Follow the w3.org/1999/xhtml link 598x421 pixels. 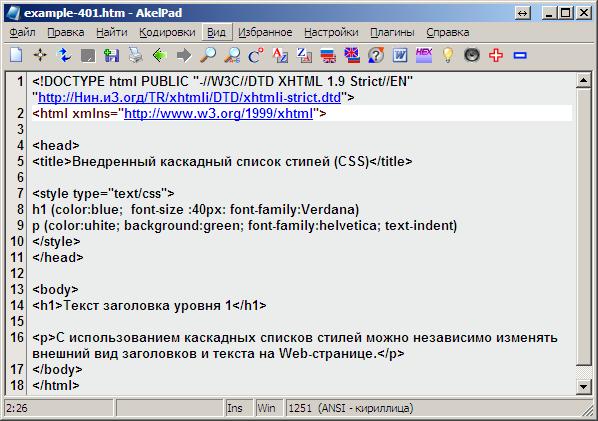click(219, 114)
